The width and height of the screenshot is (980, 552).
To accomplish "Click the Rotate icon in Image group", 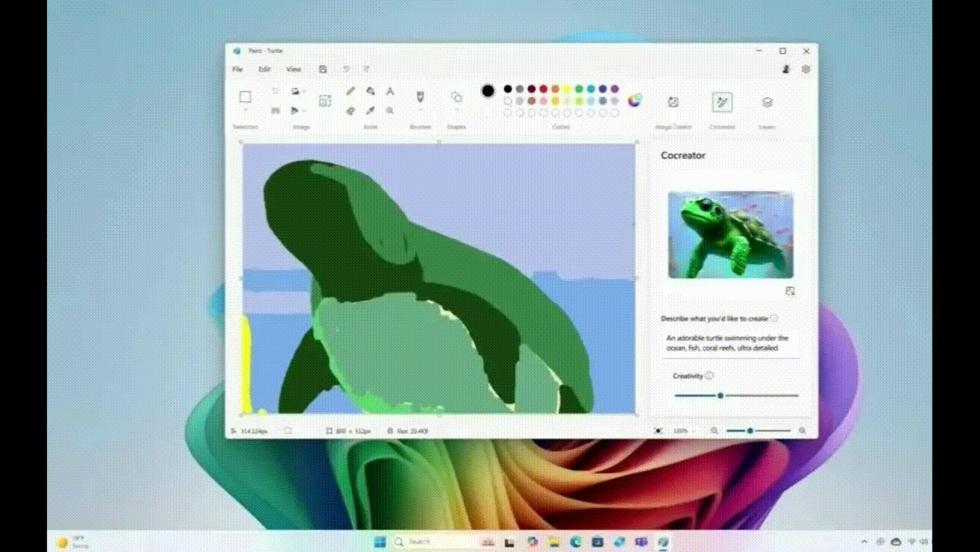I will tap(295, 91).
